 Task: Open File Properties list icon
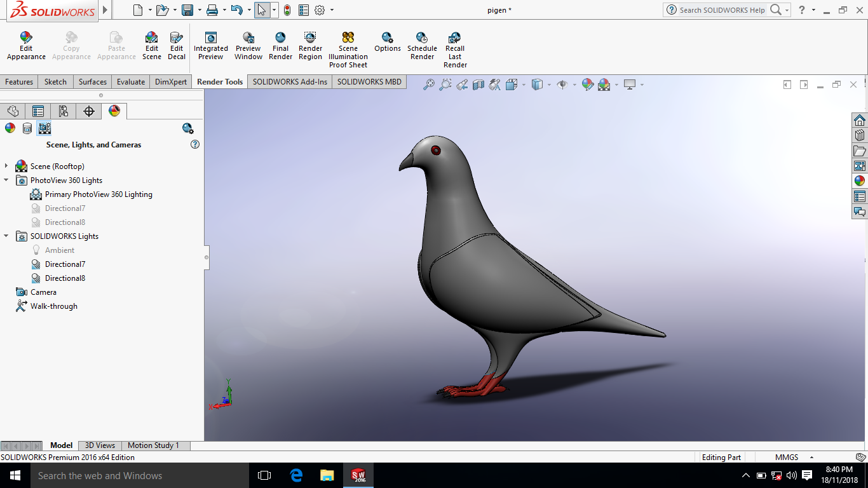[304, 10]
